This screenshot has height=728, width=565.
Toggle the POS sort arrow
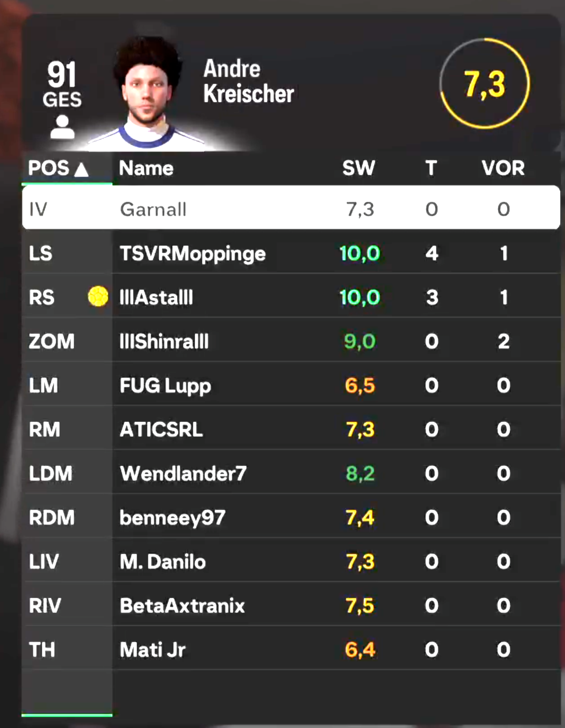[x=81, y=169]
